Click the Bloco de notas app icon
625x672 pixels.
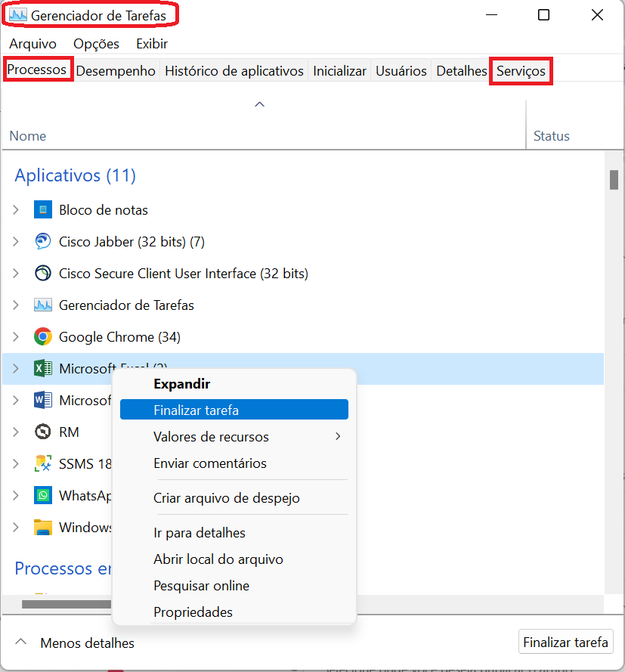pyautogui.click(x=43, y=209)
